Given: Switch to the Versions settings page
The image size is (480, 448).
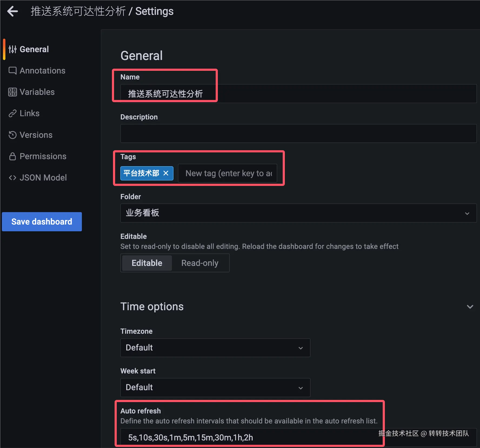Looking at the screenshot, I should pos(36,135).
